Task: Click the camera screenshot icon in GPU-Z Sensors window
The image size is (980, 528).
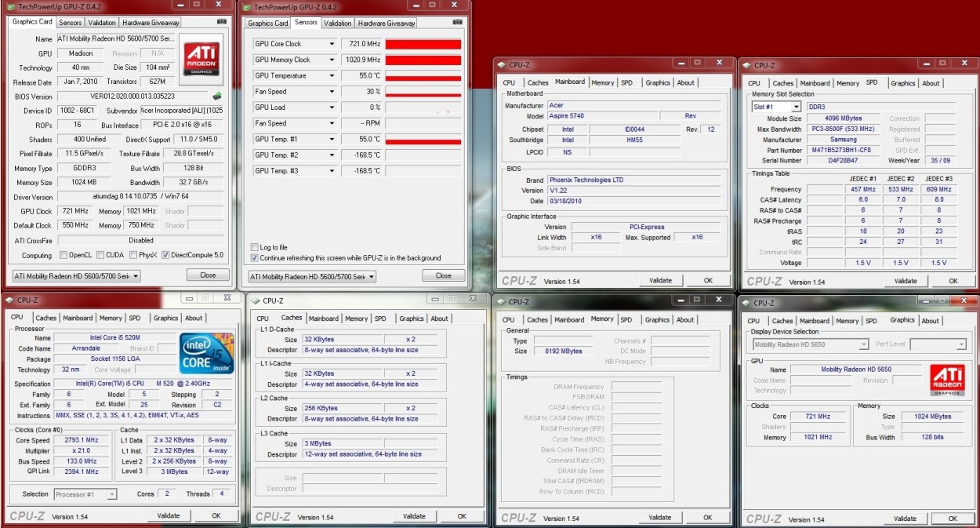Action: (x=459, y=22)
